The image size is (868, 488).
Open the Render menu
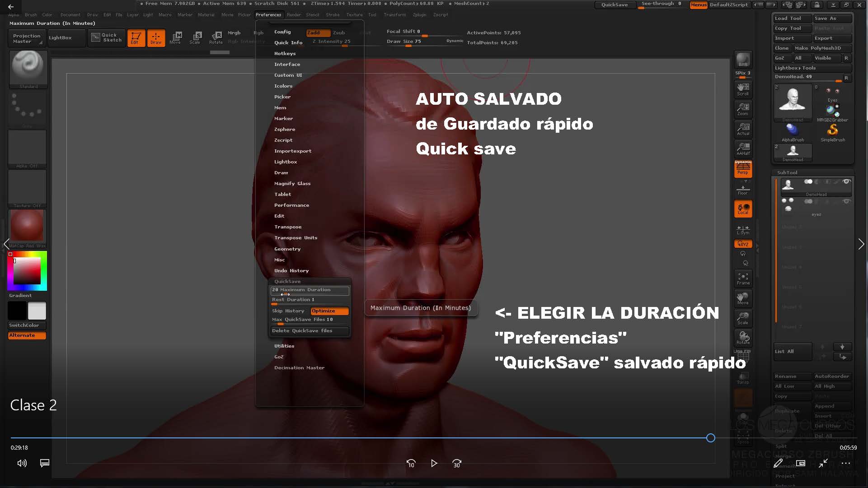294,15
